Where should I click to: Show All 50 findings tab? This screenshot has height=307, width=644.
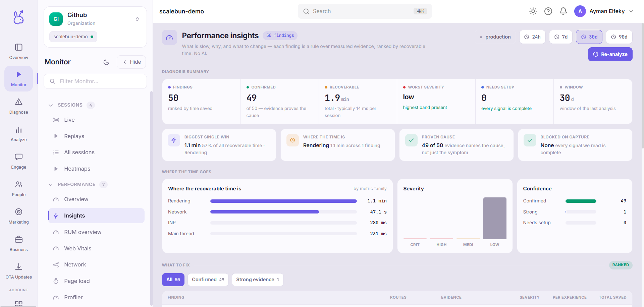173,280
